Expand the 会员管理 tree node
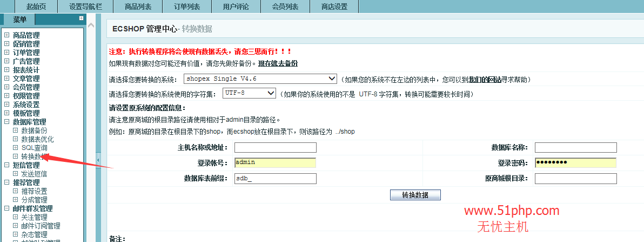This screenshot has height=242, width=644. point(6,87)
